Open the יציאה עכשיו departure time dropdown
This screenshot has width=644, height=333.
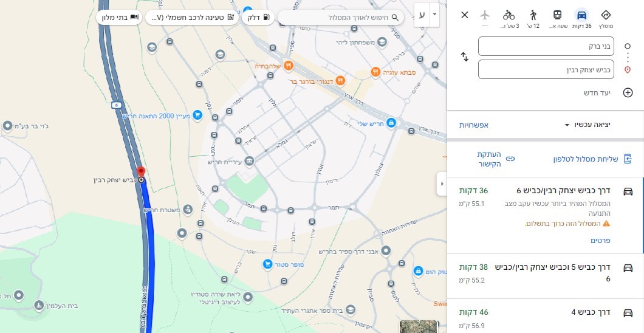tap(587, 125)
